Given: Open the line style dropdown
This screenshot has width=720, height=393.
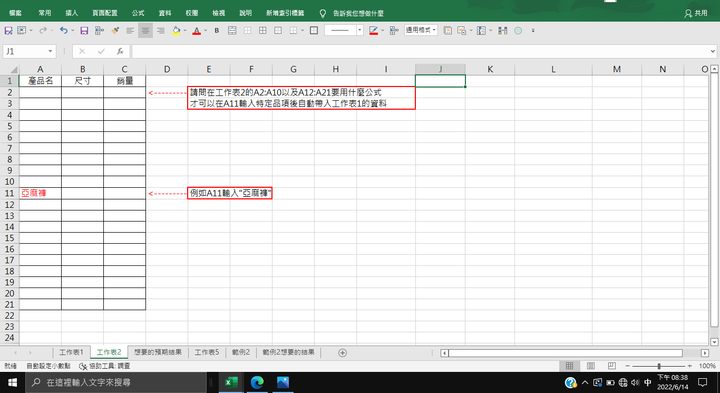Looking at the screenshot, I should (360, 30).
